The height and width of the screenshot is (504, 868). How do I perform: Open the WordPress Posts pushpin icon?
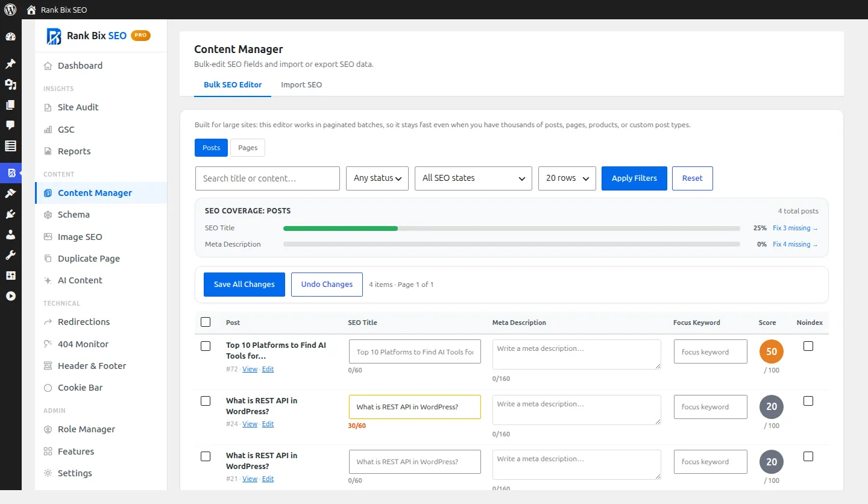pyautogui.click(x=10, y=64)
